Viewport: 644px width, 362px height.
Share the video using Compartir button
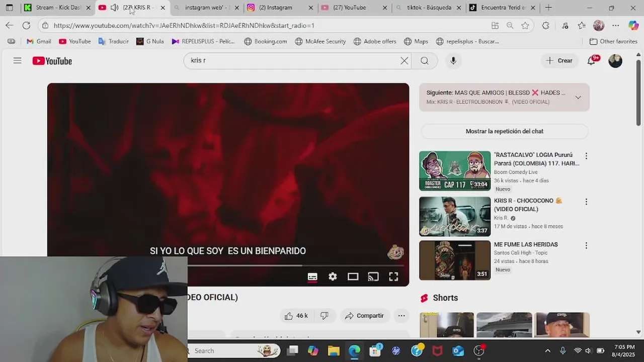(x=364, y=316)
